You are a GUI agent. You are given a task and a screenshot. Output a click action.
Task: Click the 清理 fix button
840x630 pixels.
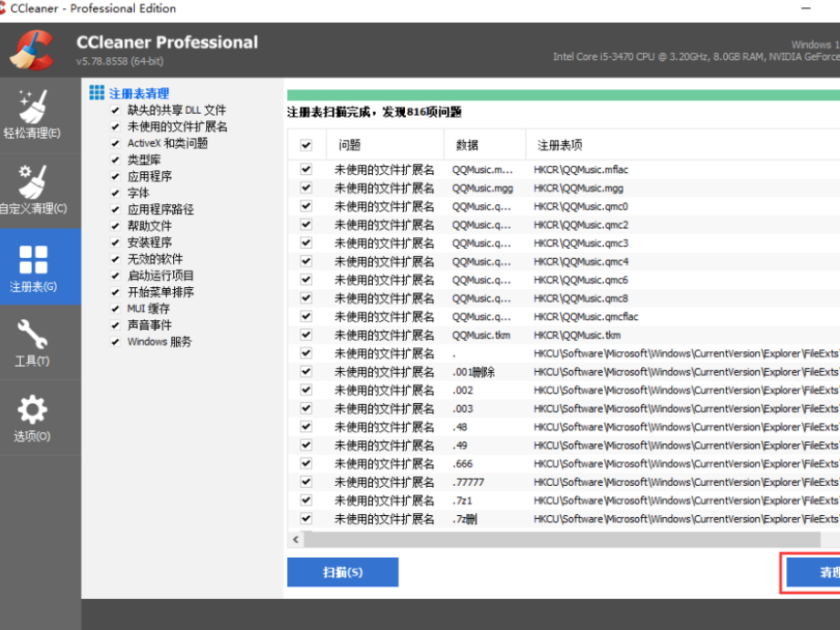click(814, 573)
